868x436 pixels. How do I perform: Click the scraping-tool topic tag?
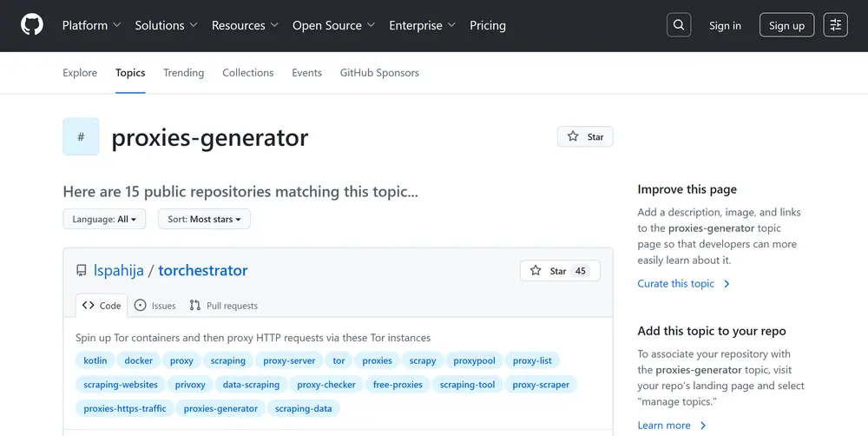click(467, 385)
